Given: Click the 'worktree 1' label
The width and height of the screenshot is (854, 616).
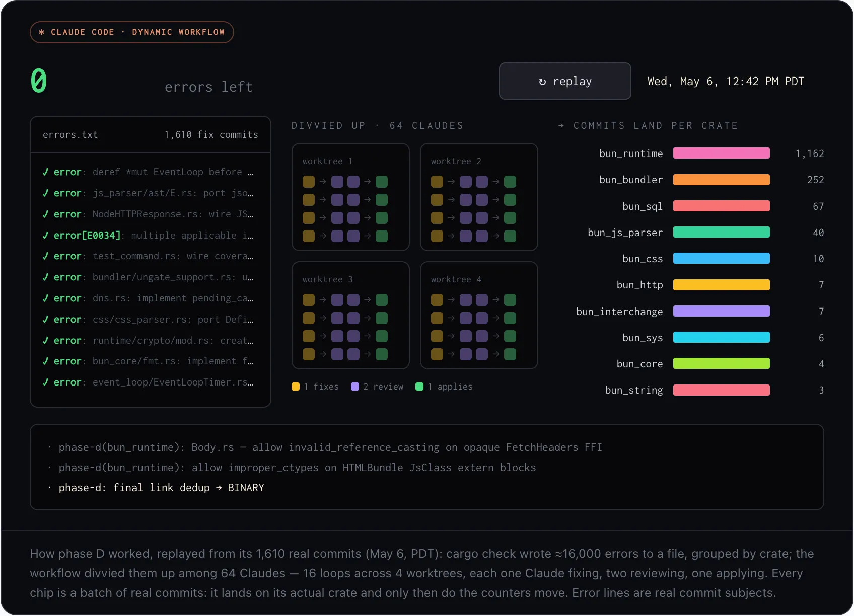Looking at the screenshot, I should pos(327,161).
